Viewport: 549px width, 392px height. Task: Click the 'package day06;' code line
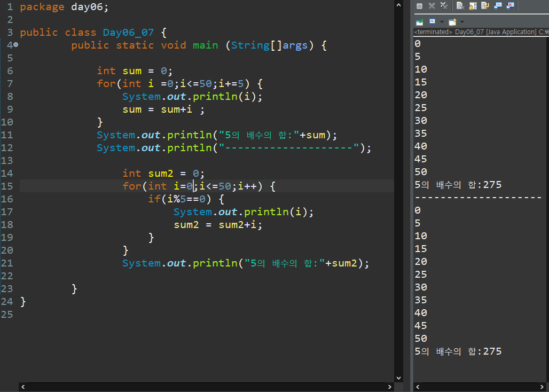click(x=65, y=7)
